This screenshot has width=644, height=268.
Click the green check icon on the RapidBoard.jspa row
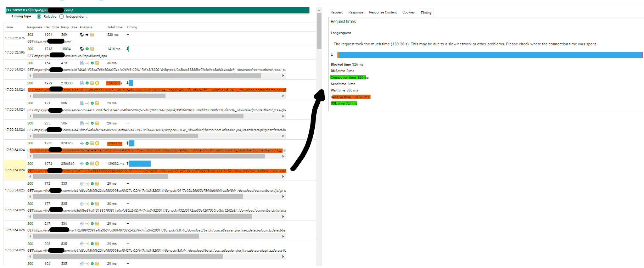point(87,49)
